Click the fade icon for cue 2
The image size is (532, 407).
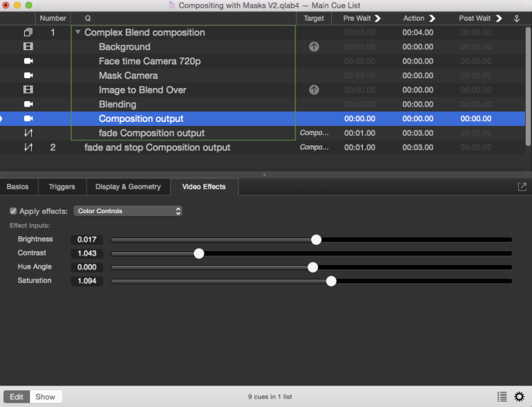28,147
